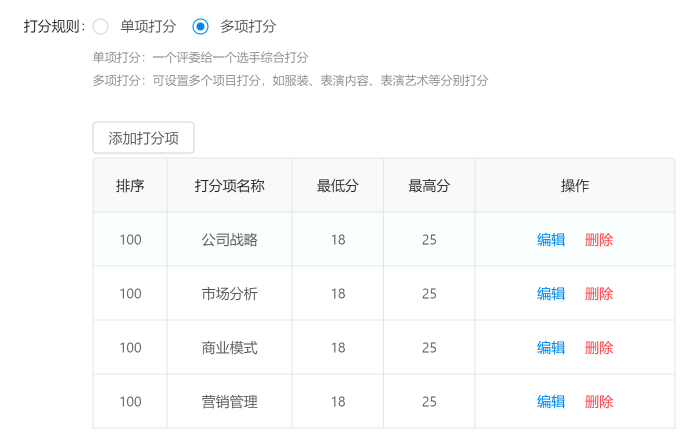Image resolution: width=691 pixels, height=439 pixels.
Task: Click the 操作 column header
Action: [575, 186]
